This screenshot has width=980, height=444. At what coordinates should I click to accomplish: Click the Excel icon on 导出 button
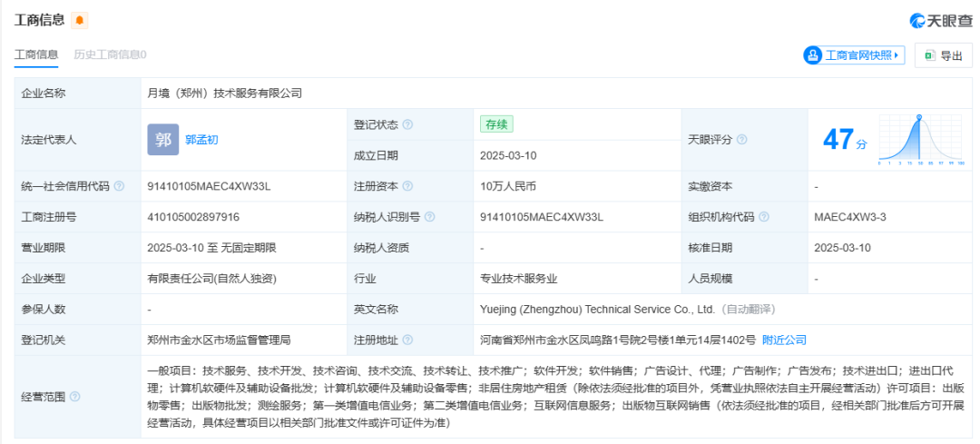[930, 55]
